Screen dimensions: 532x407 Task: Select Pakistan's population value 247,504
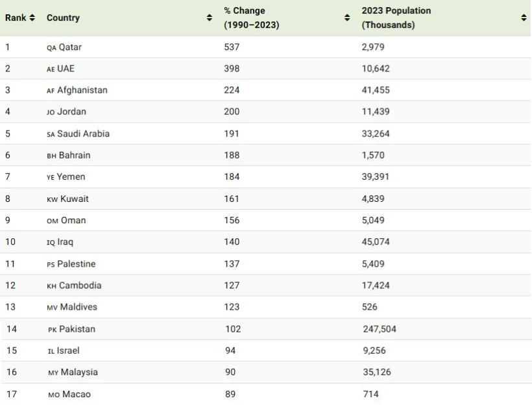tap(380, 329)
